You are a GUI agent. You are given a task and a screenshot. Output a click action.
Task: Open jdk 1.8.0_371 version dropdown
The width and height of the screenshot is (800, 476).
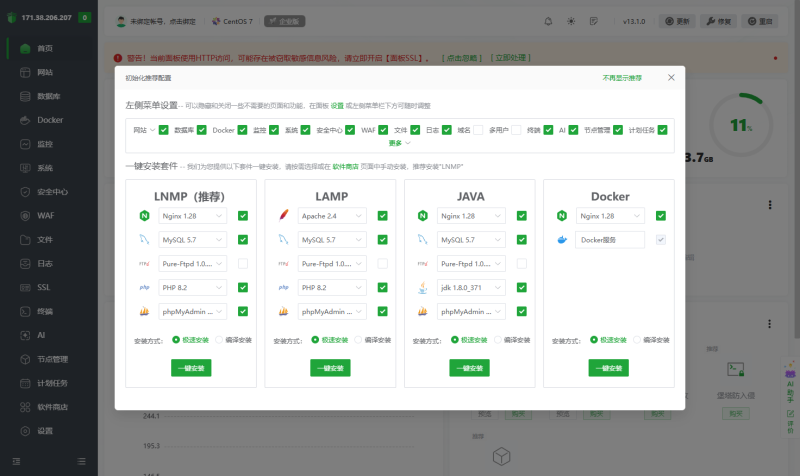click(x=471, y=288)
